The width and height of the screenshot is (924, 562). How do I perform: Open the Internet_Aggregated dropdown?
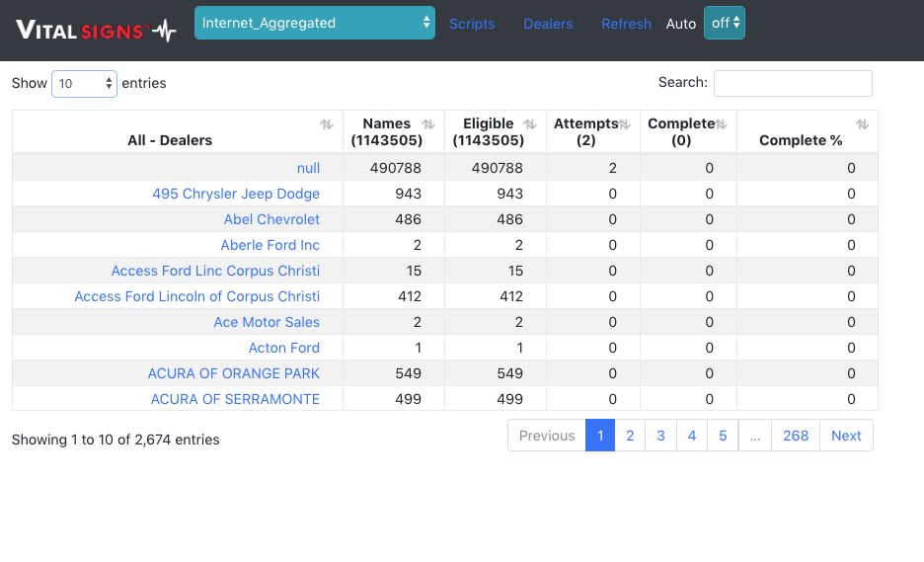click(314, 23)
